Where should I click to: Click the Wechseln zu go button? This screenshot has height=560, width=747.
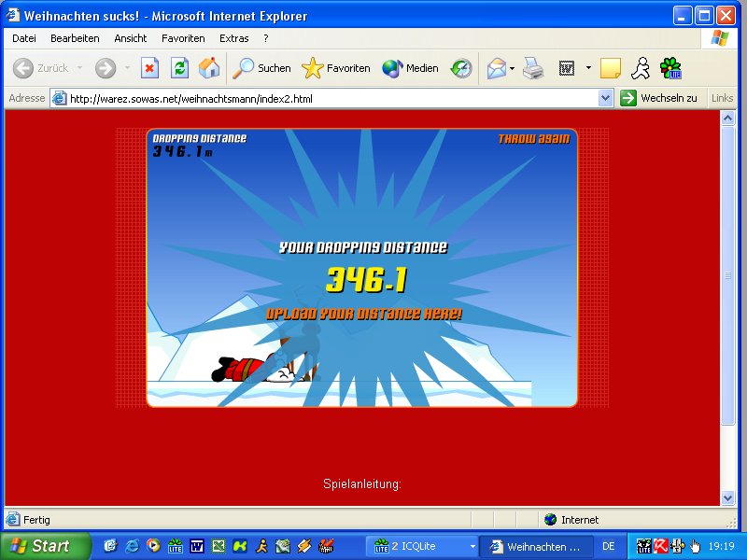659,99
